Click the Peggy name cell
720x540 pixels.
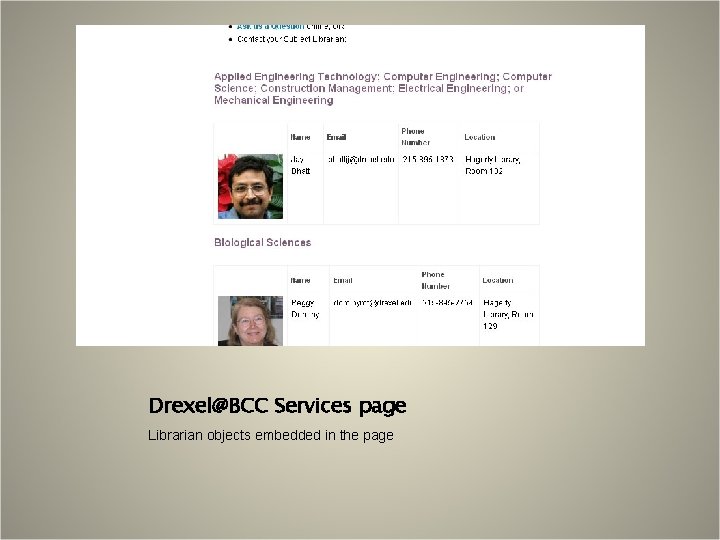click(x=305, y=309)
